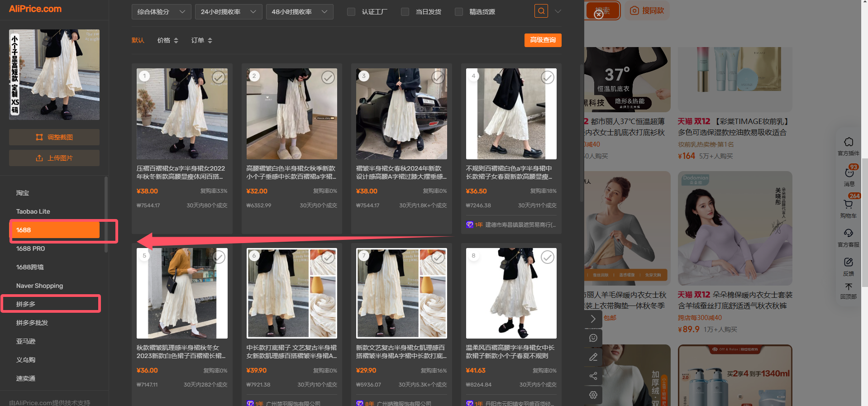The image size is (868, 406).
Task: Tick the select circle on product 8
Action: (548, 258)
